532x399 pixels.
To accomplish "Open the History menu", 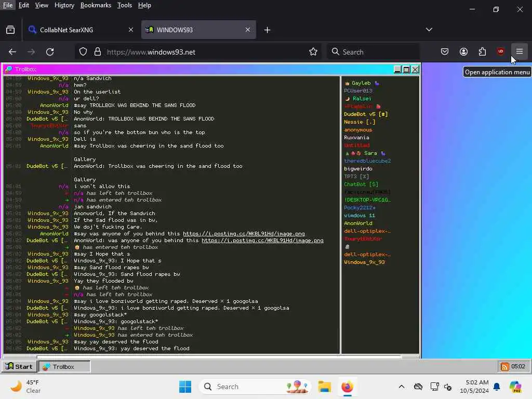I will point(64,5).
